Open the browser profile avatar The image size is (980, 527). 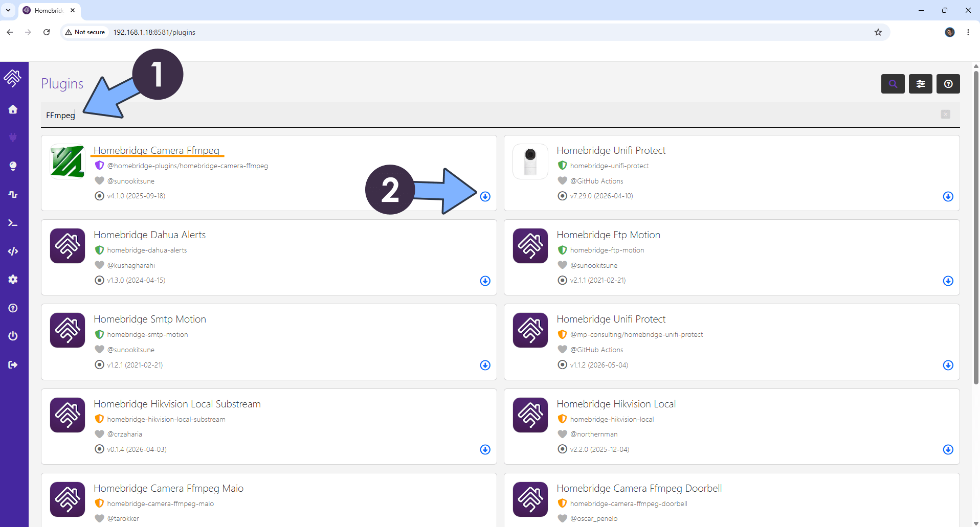[949, 32]
